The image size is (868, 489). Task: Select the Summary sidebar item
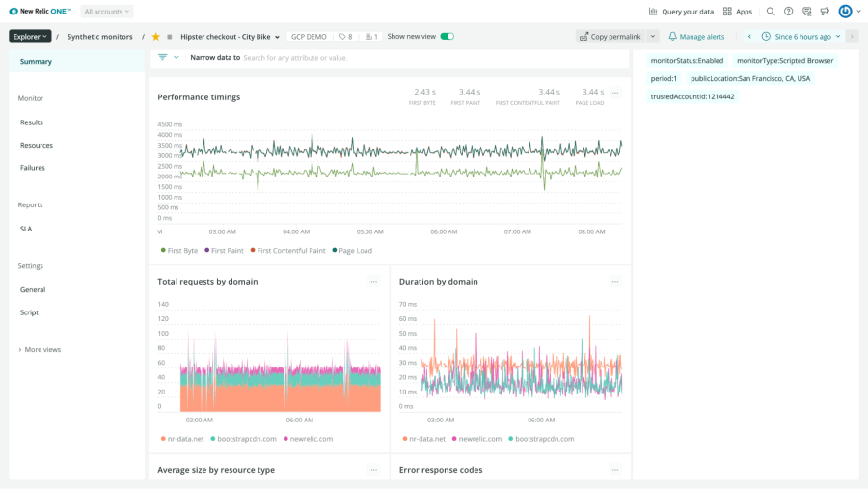76,61
